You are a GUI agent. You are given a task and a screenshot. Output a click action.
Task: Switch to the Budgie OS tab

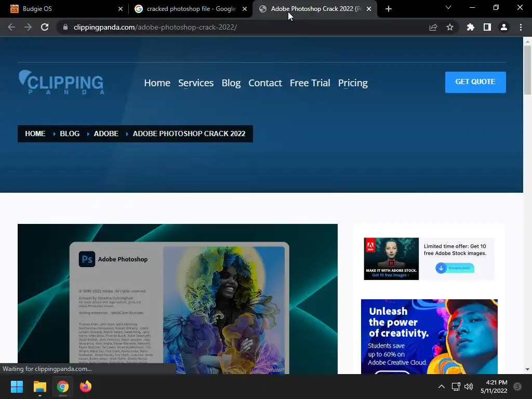(64, 9)
